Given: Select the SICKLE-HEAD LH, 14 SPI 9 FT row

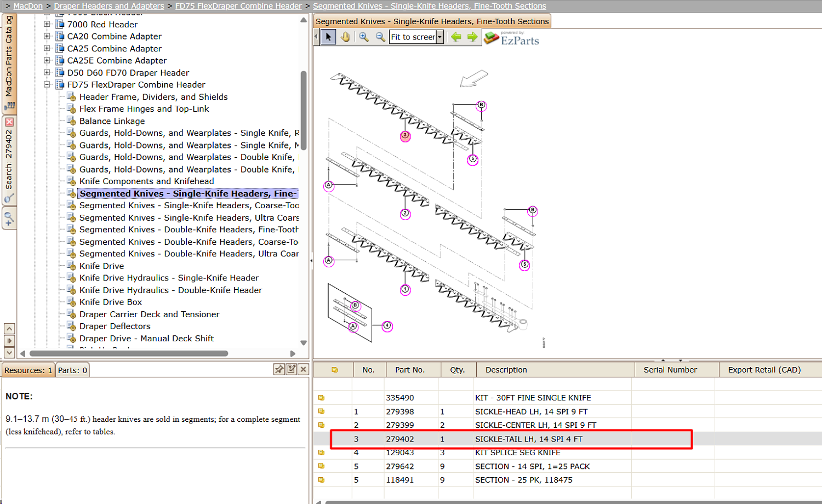Looking at the screenshot, I should (568, 411).
